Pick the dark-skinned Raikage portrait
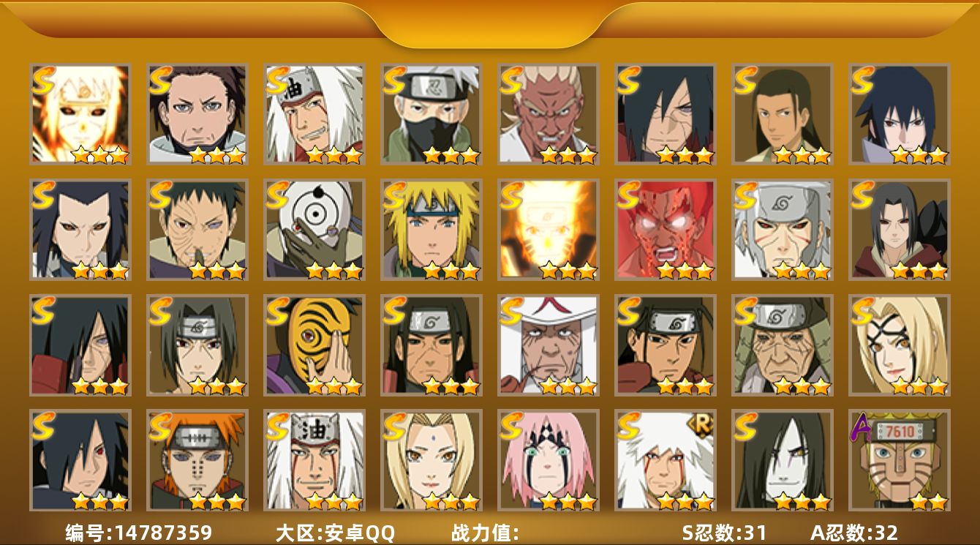 [548, 113]
